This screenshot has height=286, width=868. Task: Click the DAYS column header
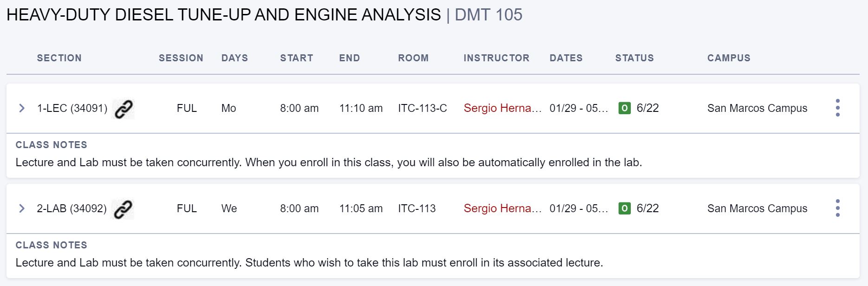click(234, 58)
